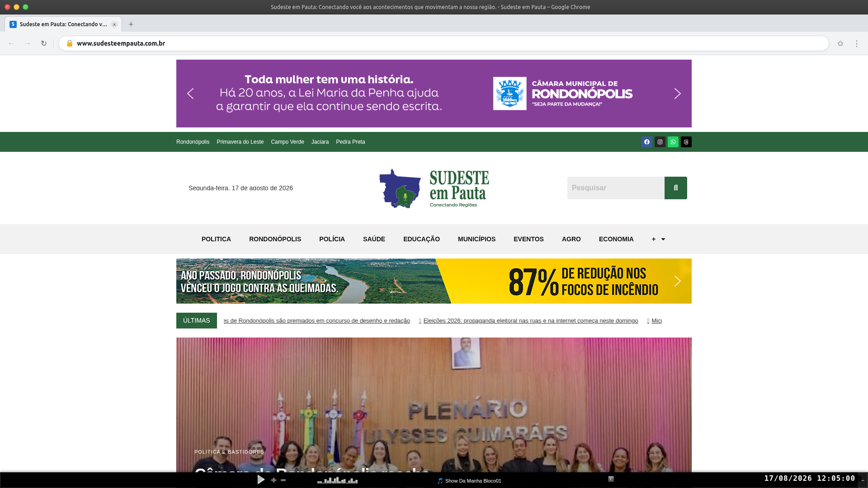
Task: Open the Chrome three-dot menu
Action: 857,43
